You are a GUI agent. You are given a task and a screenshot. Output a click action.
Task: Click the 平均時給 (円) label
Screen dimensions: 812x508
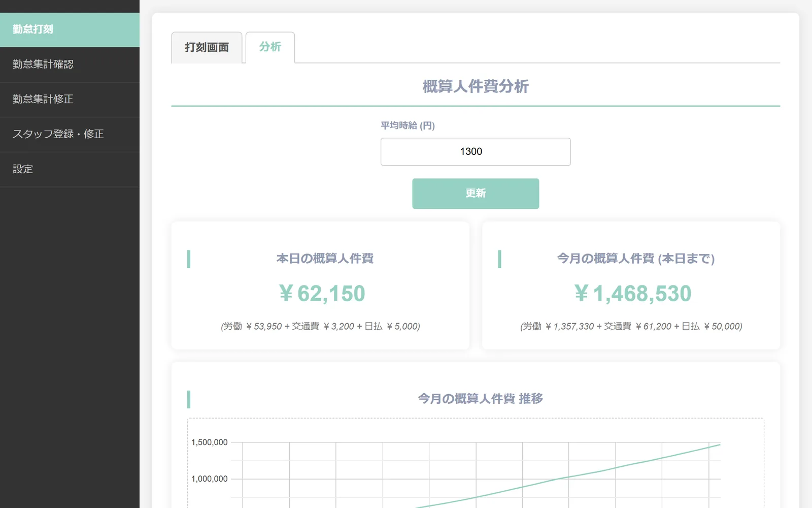tap(408, 125)
